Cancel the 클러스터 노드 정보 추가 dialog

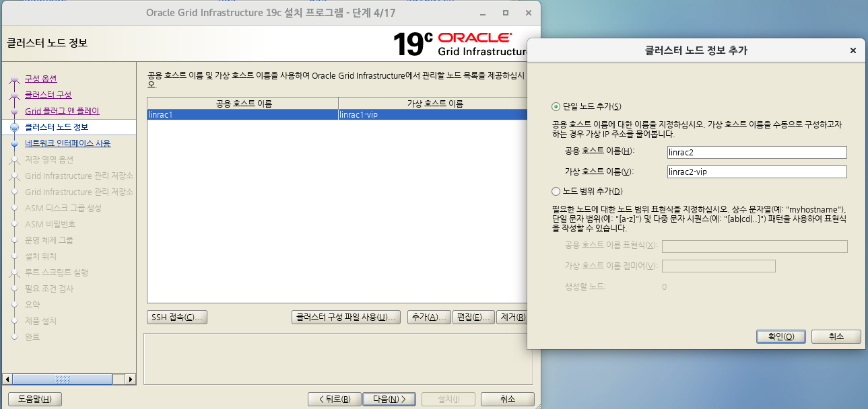tap(836, 336)
